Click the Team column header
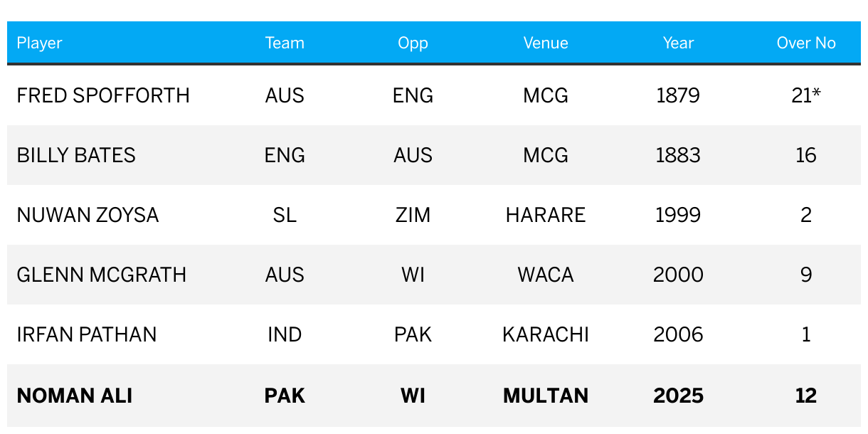The height and width of the screenshot is (434, 868). 285,43
